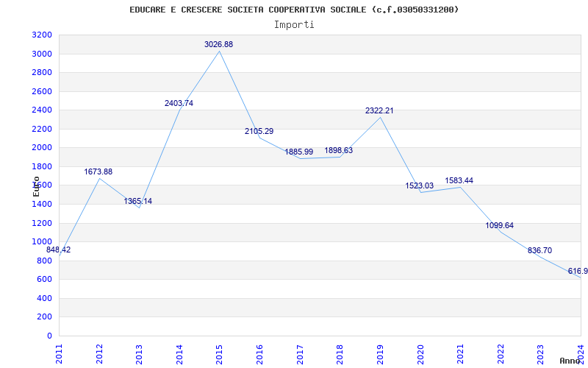Select the 1099.64 data label
Viewport: 588px width, 368px height.
click(x=500, y=225)
